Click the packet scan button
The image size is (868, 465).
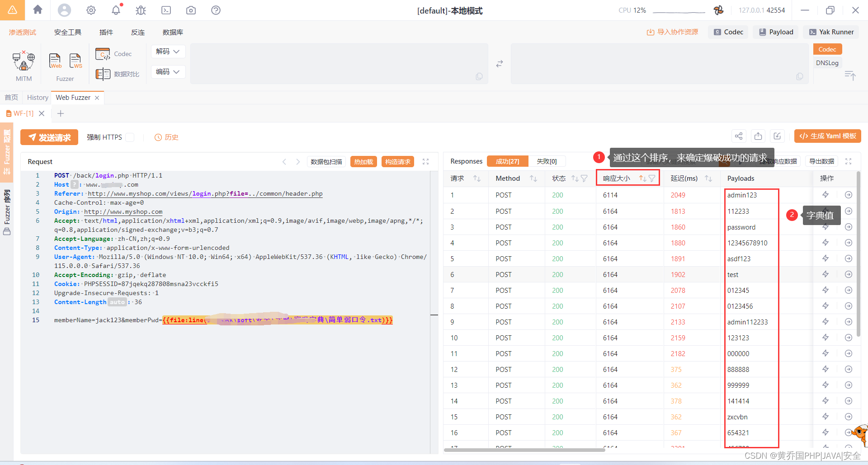(326, 162)
